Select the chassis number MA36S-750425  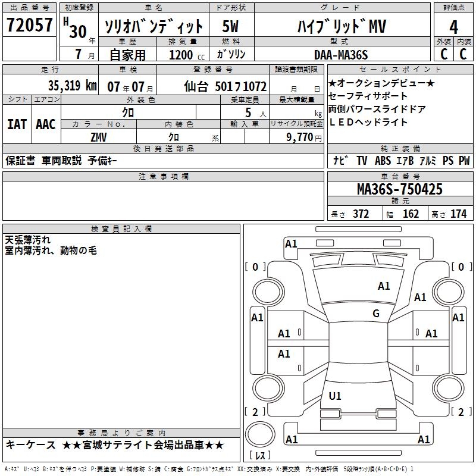(400, 189)
